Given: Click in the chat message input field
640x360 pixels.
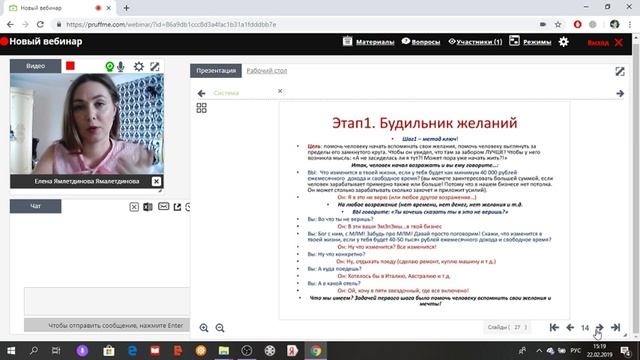Looking at the screenshot, I should (x=107, y=301).
